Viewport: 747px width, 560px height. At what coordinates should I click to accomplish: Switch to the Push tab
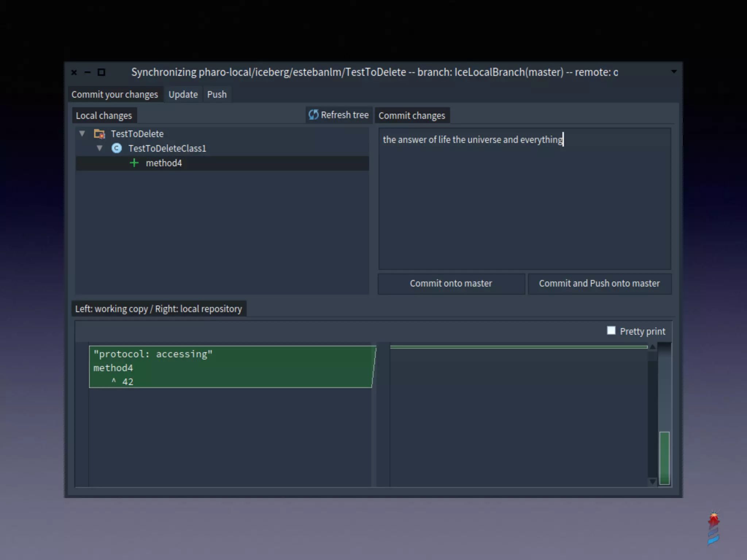(217, 94)
